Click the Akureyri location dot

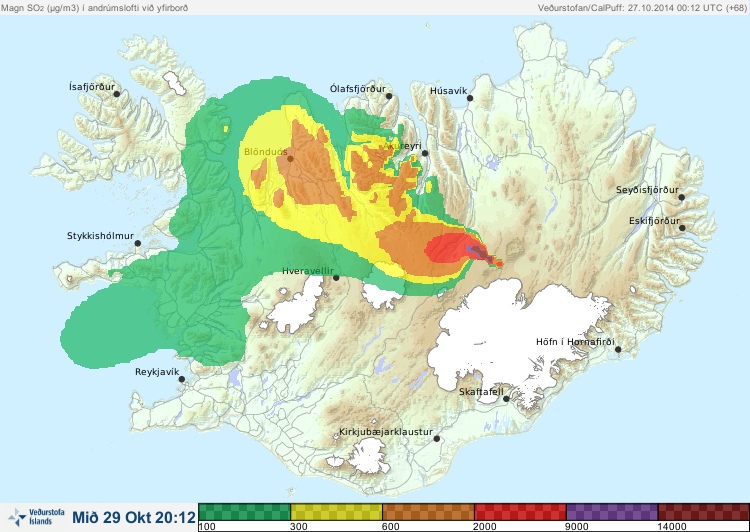425,153
